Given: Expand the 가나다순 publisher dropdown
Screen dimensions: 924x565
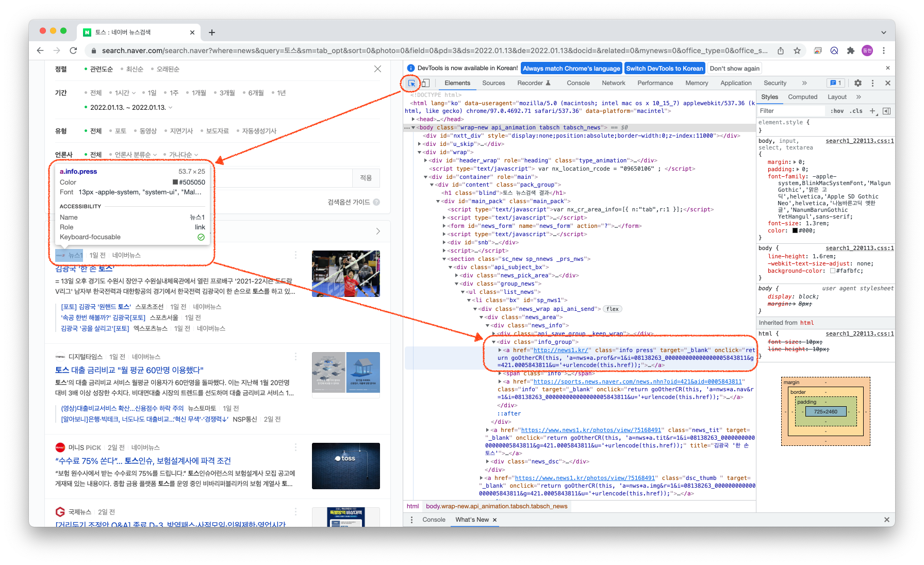Looking at the screenshot, I should pos(184,155).
